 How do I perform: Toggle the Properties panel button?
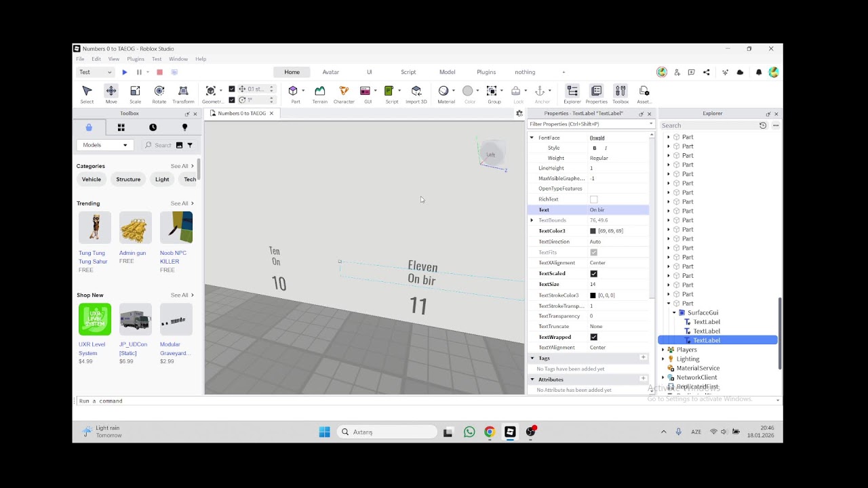(596, 94)
